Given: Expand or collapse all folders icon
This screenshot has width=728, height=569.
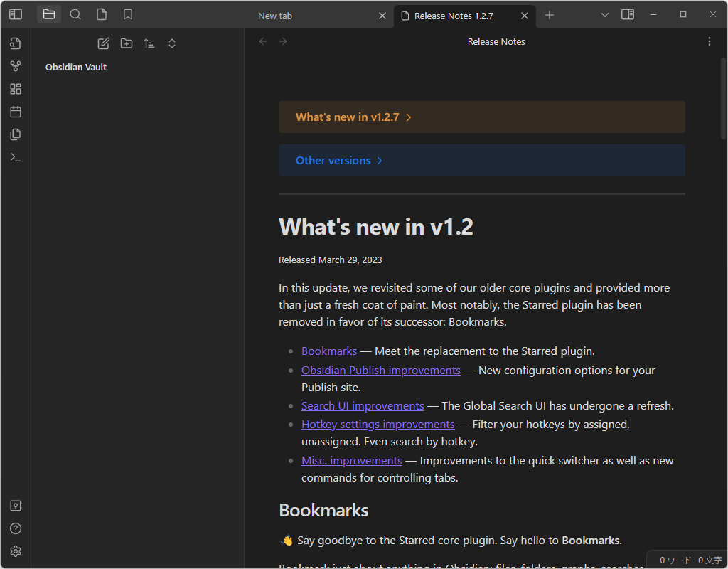Looking at the screenshot, I should point(172,43).
